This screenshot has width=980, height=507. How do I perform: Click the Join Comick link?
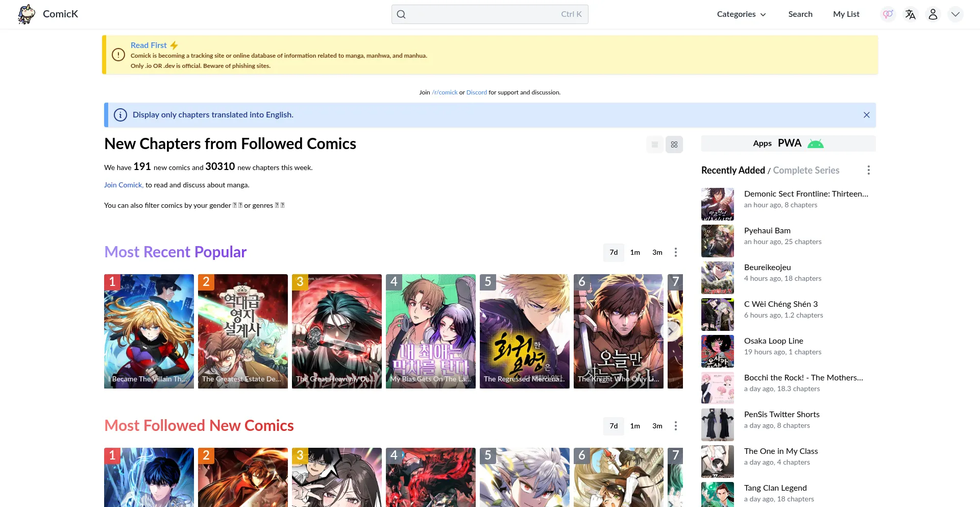pyautogui.click(x=124, y=185)
